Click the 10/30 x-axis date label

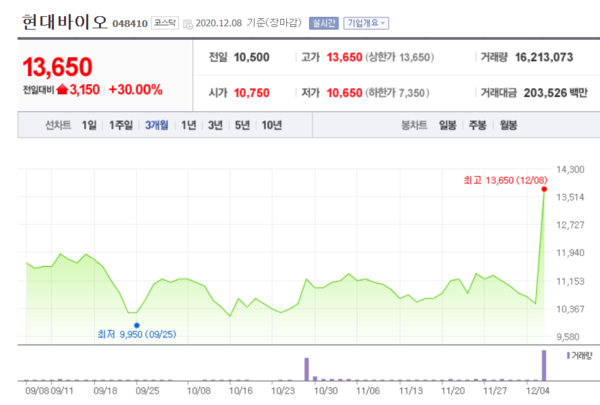point(326,391)
